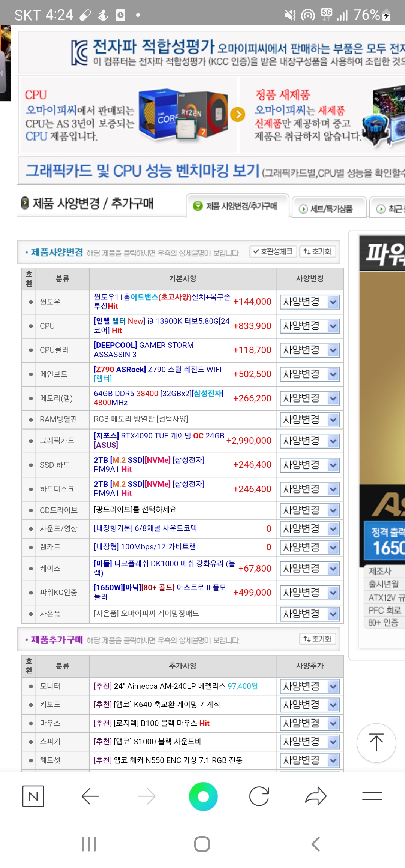Image resolution: width=405 pixels, height=868 pixels.
Task: Open 그래픽카드 및 CPU 성능 벤치마킹 보기 banner
Action: [x=212, y=171]
